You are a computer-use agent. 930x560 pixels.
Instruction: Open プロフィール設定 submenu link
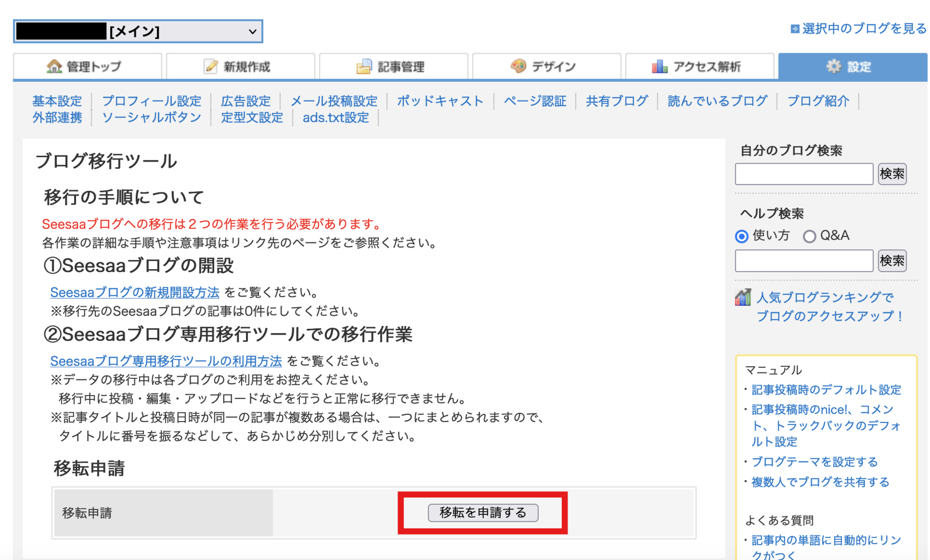coord(151,101)
